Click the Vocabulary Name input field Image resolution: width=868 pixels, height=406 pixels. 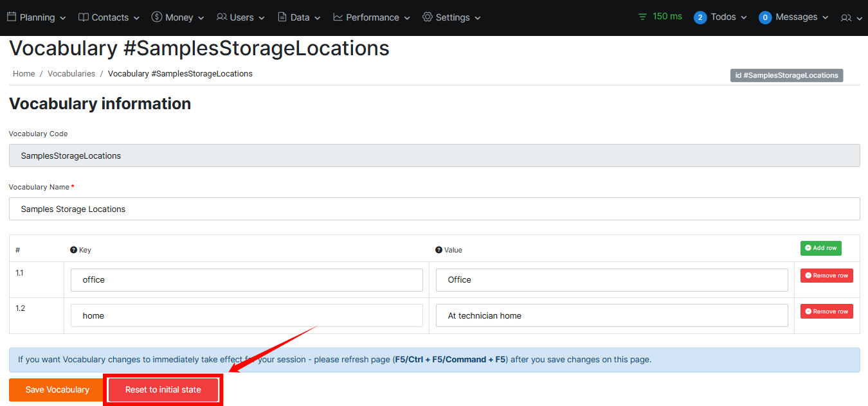[434, 209]
